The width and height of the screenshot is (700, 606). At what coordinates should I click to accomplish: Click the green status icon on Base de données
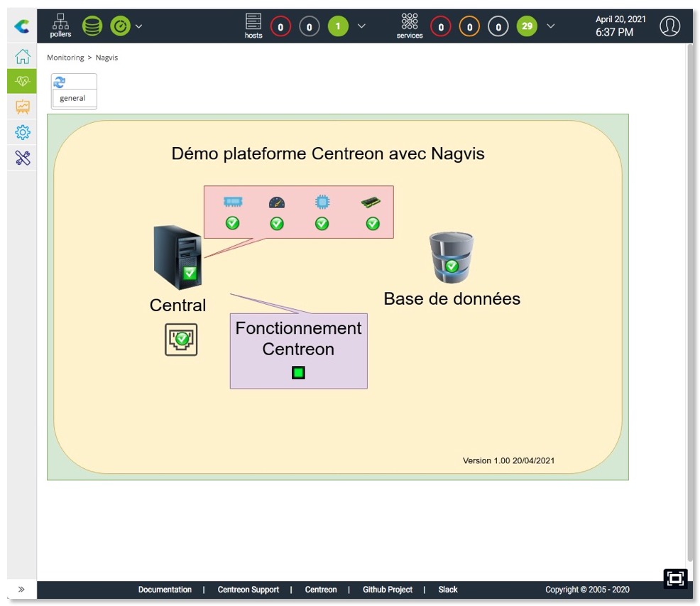pyautogui.click(x=453, y=266)
